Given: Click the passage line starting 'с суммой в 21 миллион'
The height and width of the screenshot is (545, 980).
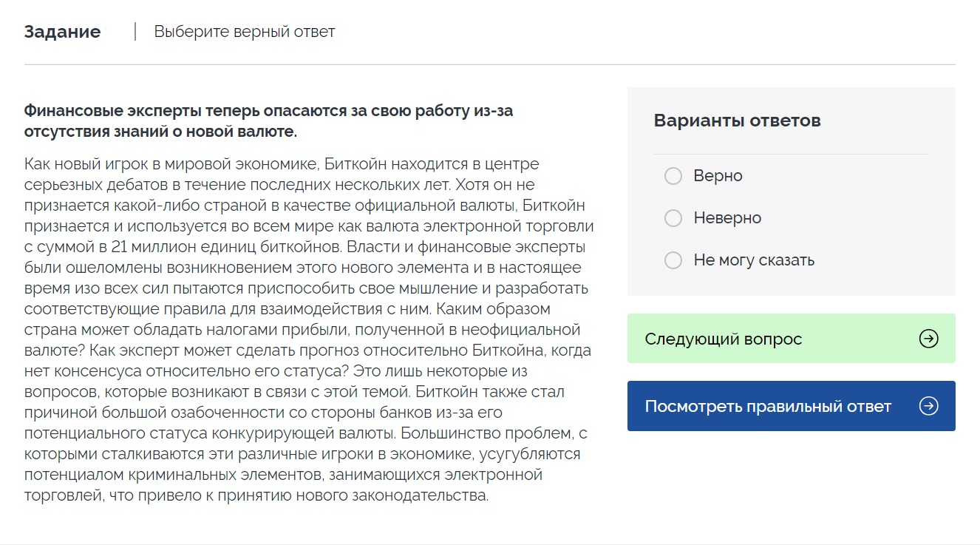Looking at the screenshot, I should click(304, 246).
